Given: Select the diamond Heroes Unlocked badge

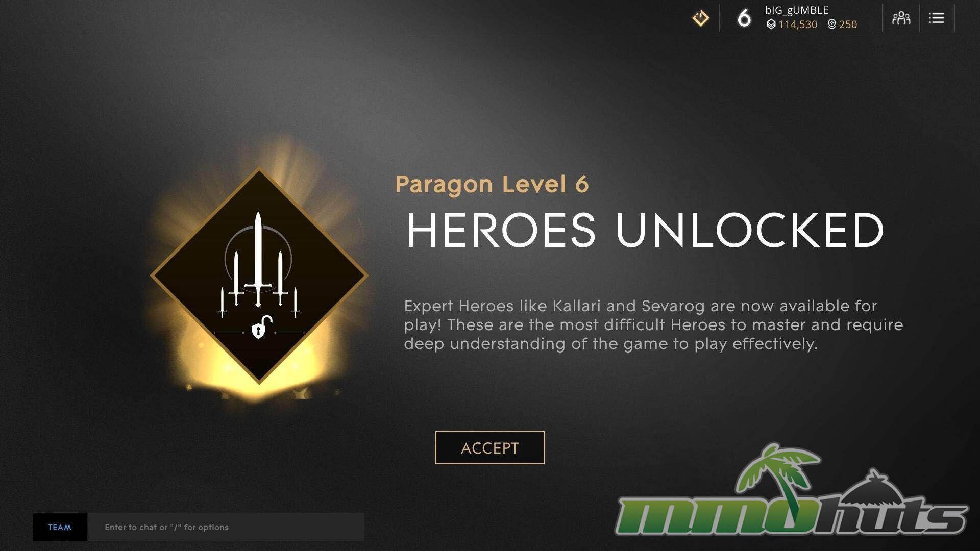Looking at the screenshot, I should click(259, 275).
